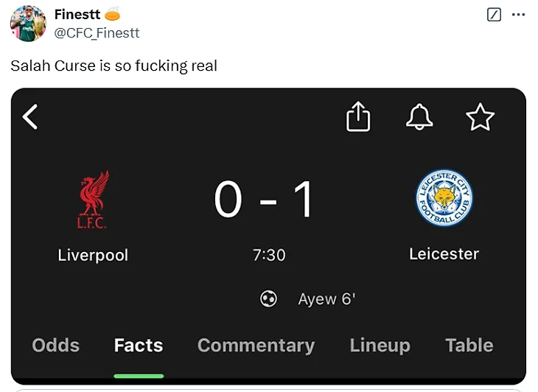Click the Liverpool club crest
The height and width of the screenshot is (392, 538).
pos(93,200)
